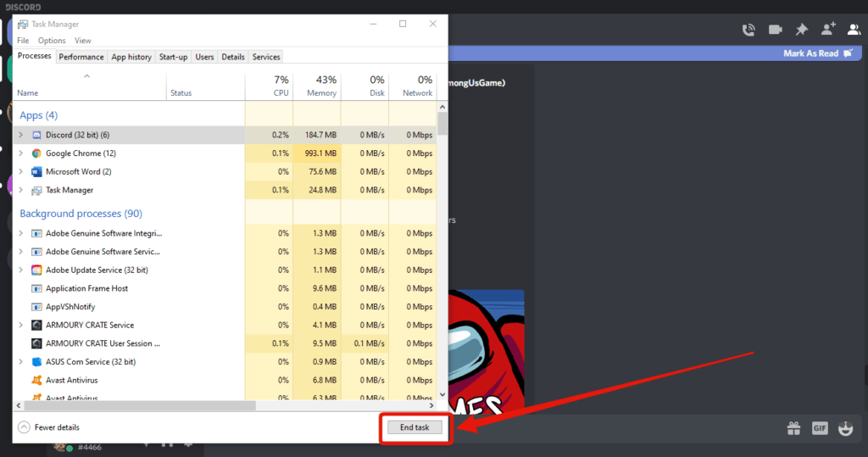Select the 993.1 MB memory cell
The width and height of the screenshot is (868, 457).
tap(317, 153)
